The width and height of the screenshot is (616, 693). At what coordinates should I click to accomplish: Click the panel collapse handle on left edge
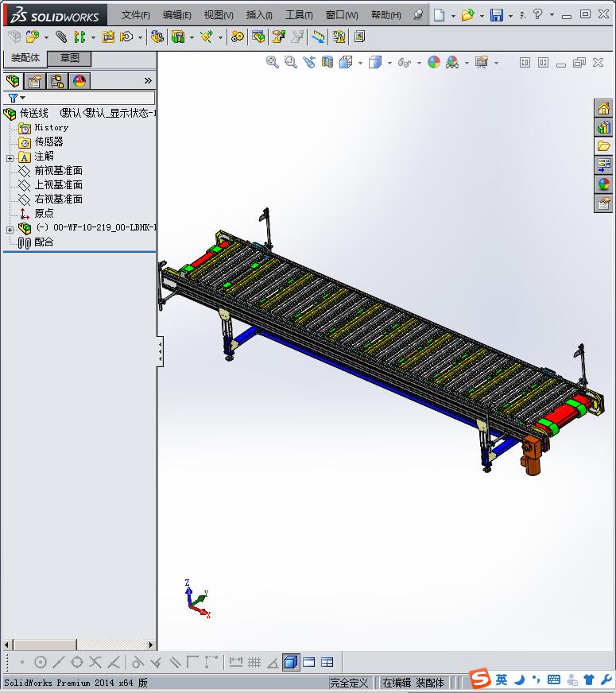click(160, 351)
